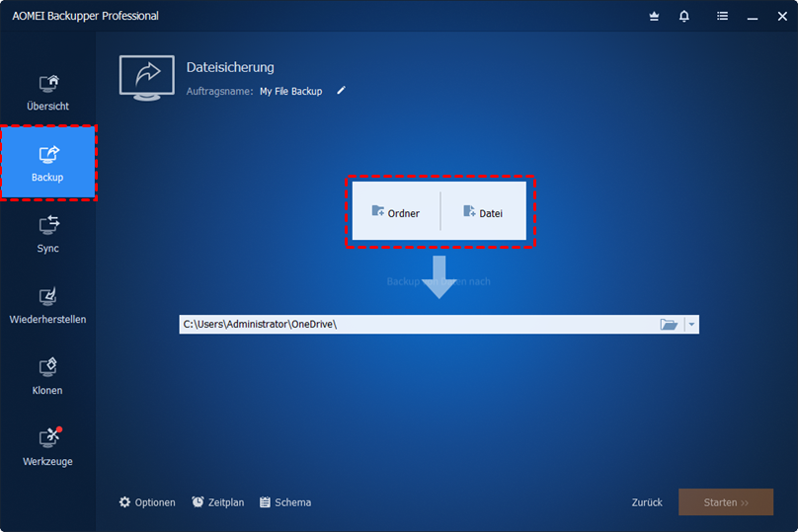Add a file with Datei button
798x532 pixels.
tap(483, 211)
